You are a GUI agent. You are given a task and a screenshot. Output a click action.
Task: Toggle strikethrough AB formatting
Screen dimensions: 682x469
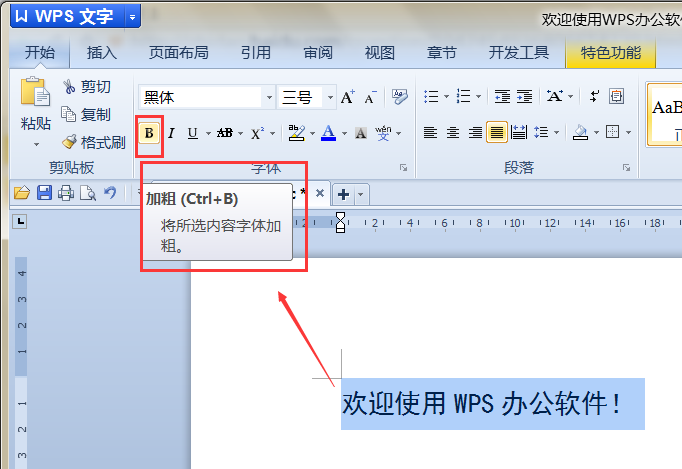(225, 133)
